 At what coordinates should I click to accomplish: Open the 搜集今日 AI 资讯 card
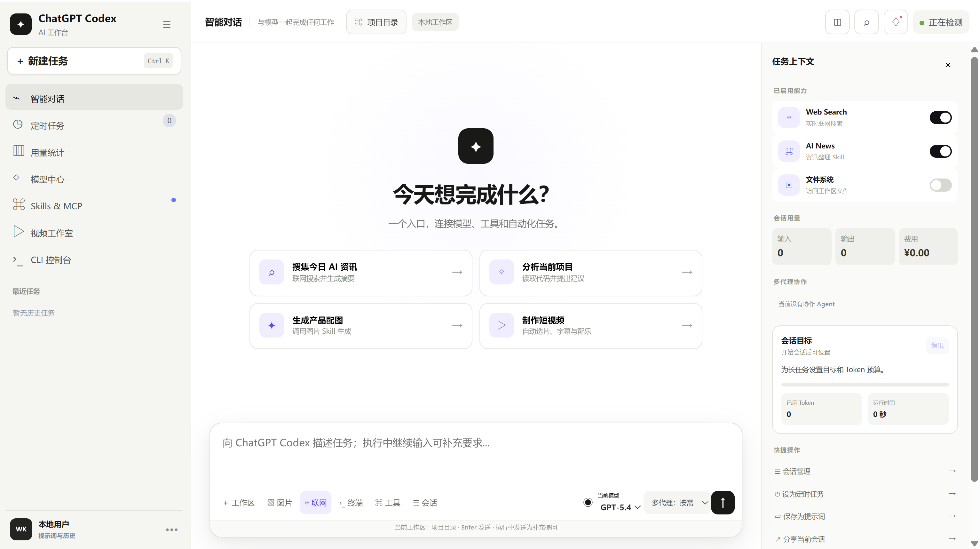(361, 272)
